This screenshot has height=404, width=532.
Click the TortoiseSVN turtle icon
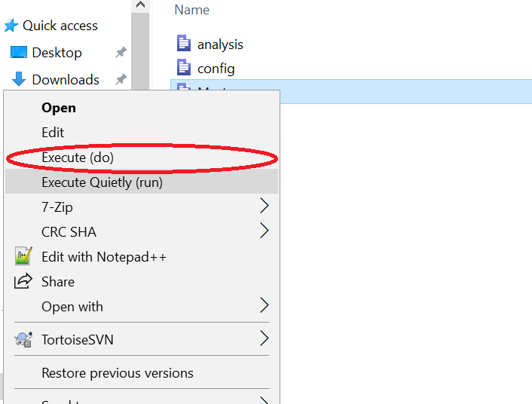click(x=23, y=339)
